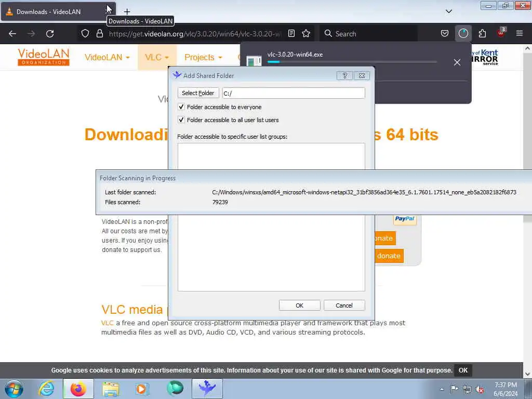Show hidden tray icons arrow
The width and height of the screenshot is (532, 399).
point(442,389)
